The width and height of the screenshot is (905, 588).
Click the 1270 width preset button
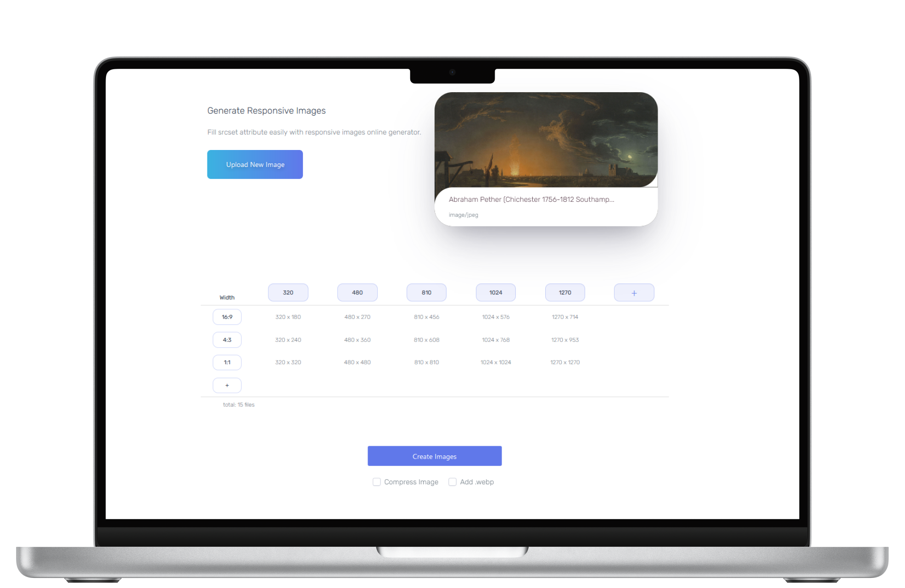click(x=564, y=292)
